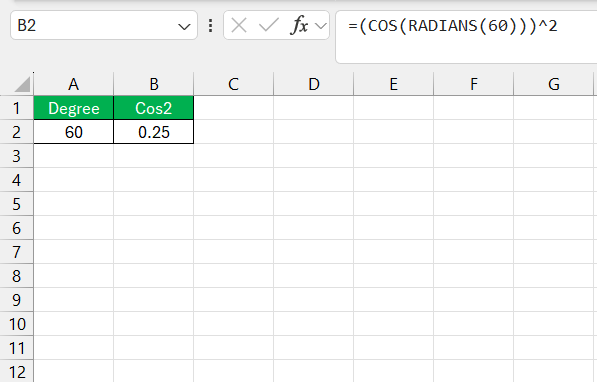The image size is (597, 382).
Task: Select column D header
Action: 314,84
